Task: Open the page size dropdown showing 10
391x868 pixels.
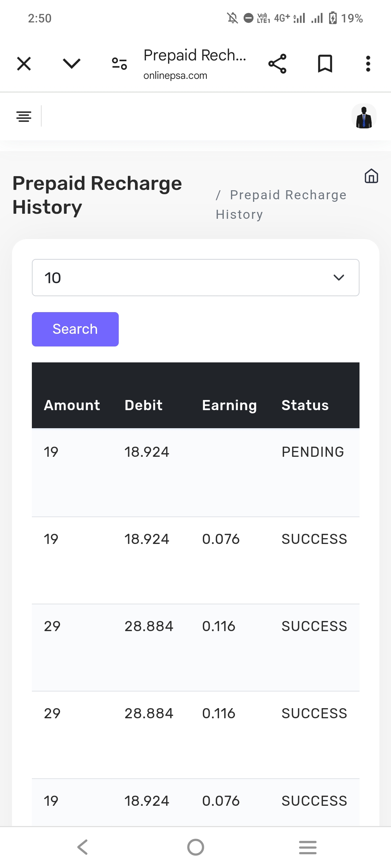Action: click(x=195, y=278)
